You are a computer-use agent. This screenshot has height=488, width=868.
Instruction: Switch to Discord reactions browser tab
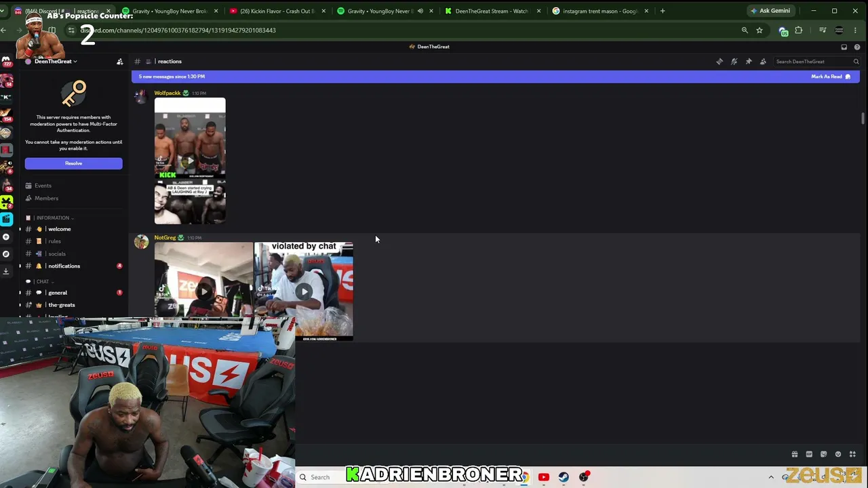[x=64, y=11]
